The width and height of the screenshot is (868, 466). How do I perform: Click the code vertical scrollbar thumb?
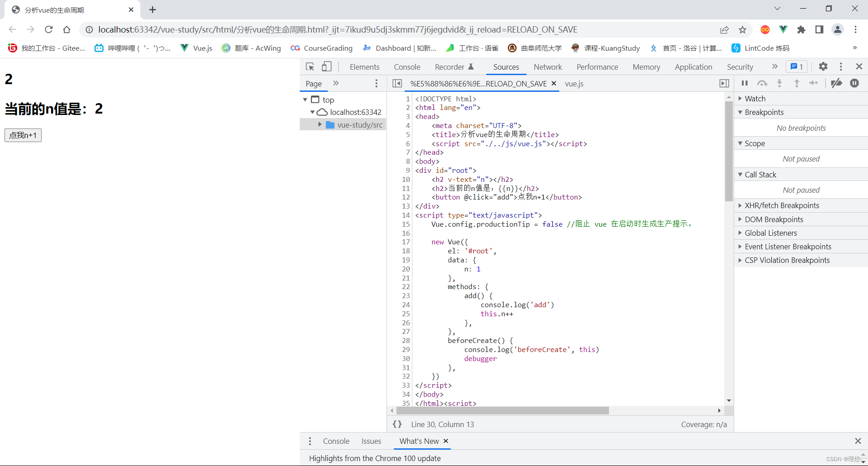(729, 151)
